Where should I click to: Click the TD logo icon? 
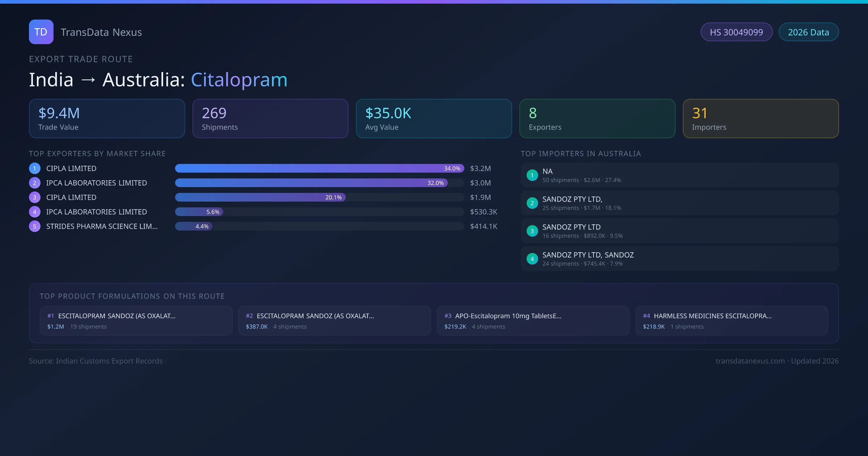[x=41, y=32]
